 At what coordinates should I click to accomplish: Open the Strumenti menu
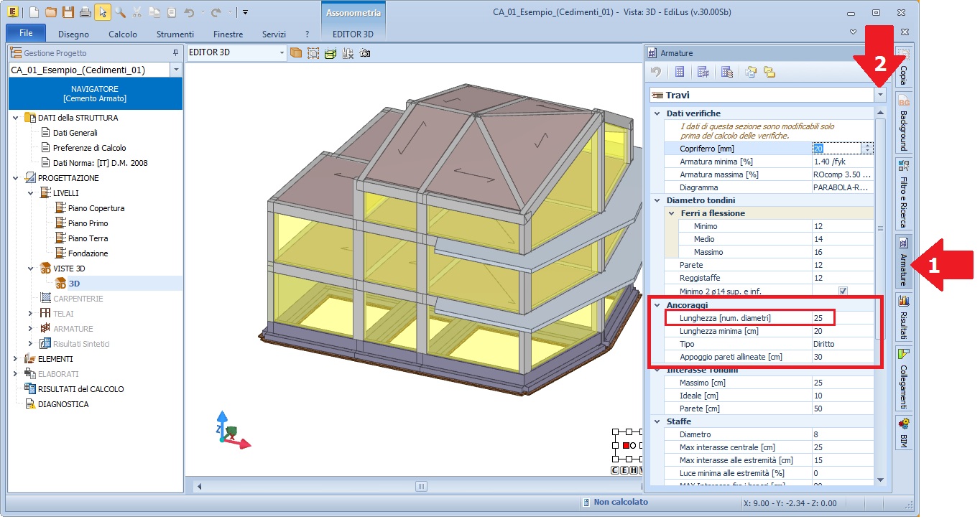[x=175, y=34]
